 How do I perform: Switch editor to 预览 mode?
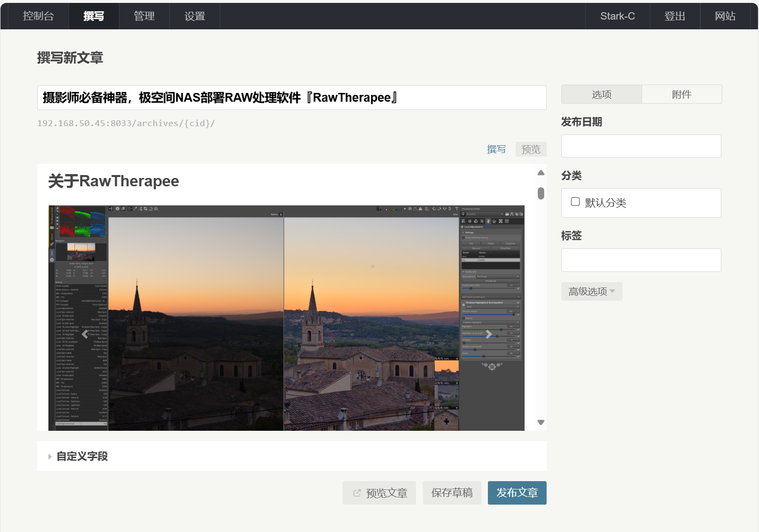tap(531, 149)
